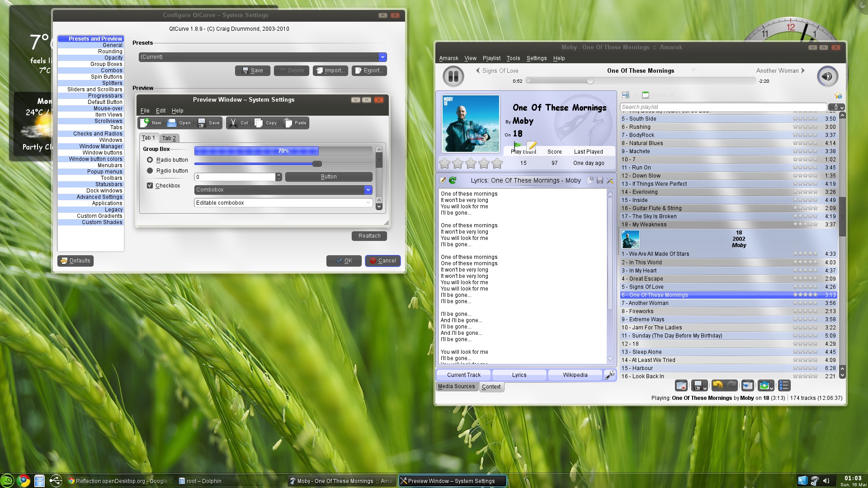868x488 pixels.
Task: Click the preview horizontal slider handle
Action: pos(317,164)
